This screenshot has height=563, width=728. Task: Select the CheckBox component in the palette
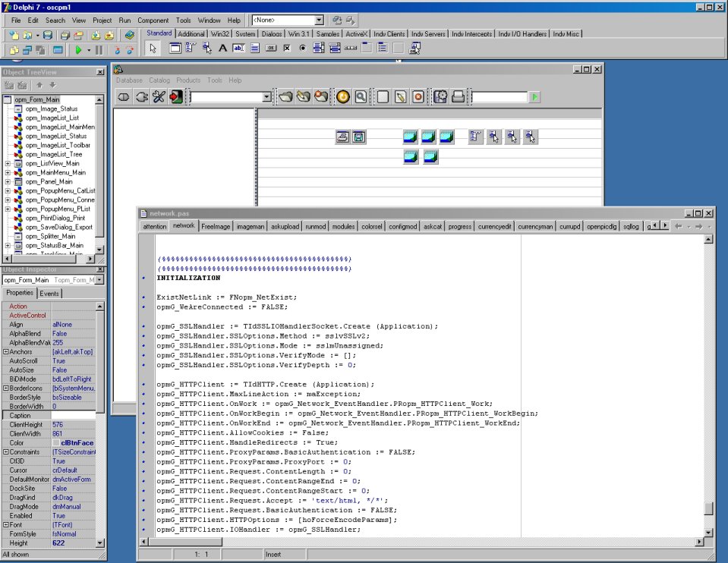coord(287,49)
